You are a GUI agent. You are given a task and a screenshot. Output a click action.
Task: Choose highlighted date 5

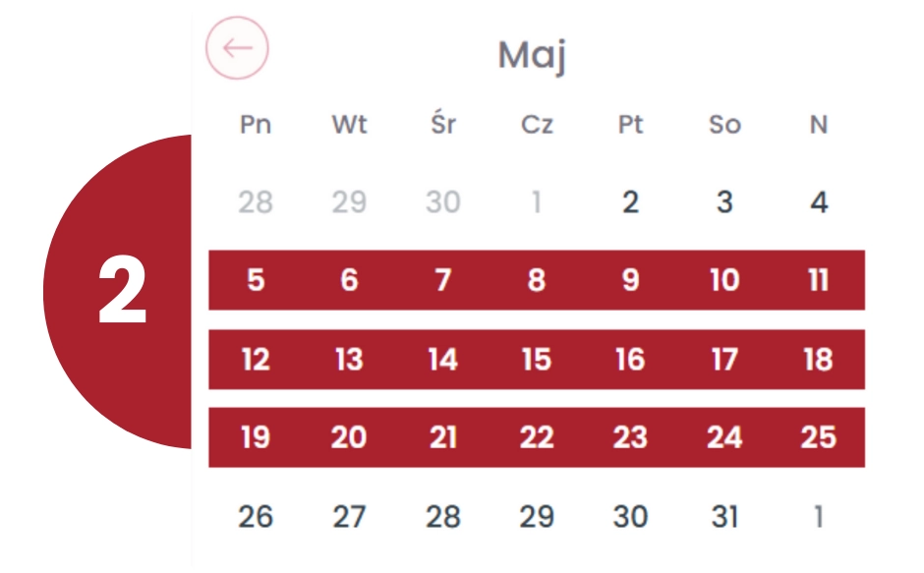[x=256, y=280]
